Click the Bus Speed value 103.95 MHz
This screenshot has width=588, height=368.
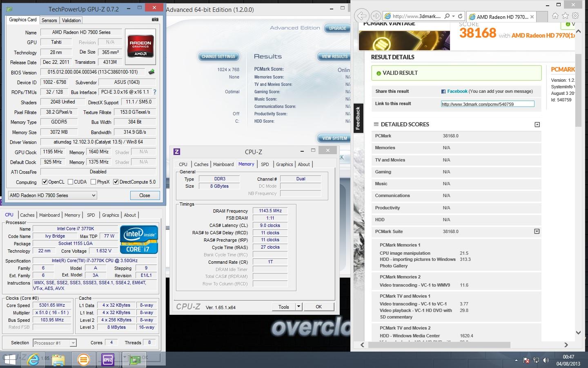click(51, 320)
